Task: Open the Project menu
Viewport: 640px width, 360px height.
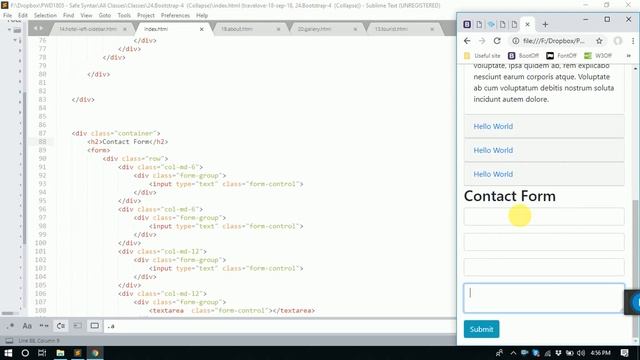Action: click(x=146, y=15)
